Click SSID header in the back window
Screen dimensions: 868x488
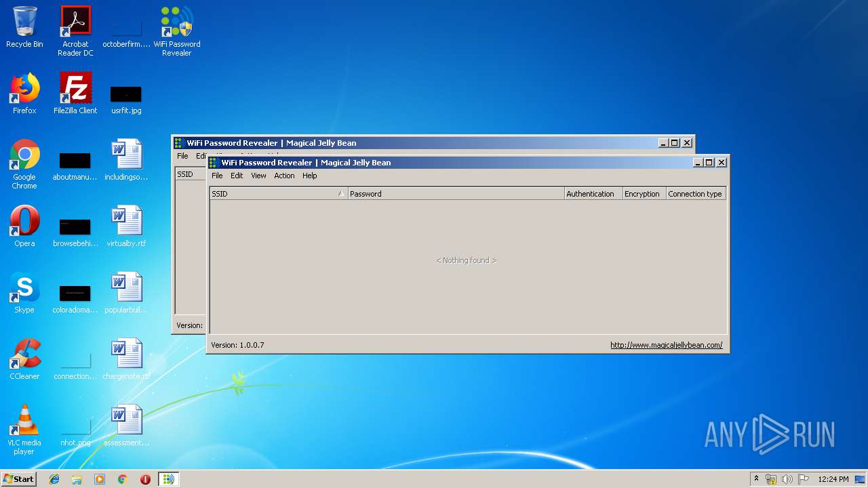pos(191,174)
